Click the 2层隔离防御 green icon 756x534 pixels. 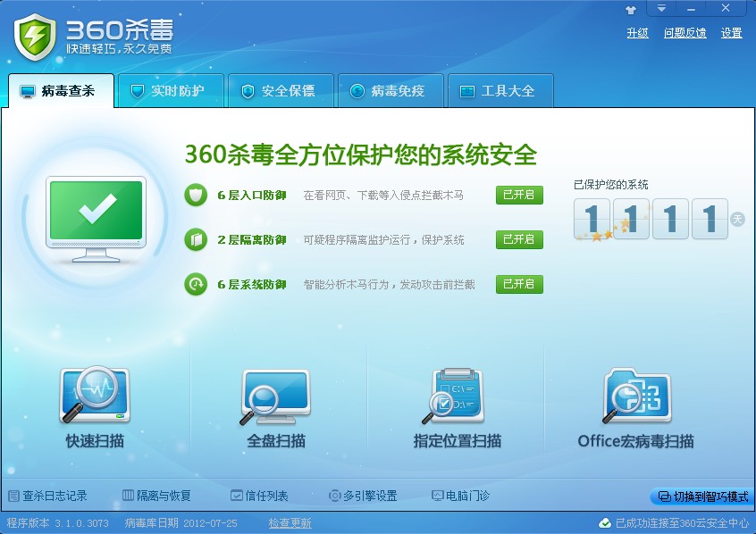[x=196, y=239]
